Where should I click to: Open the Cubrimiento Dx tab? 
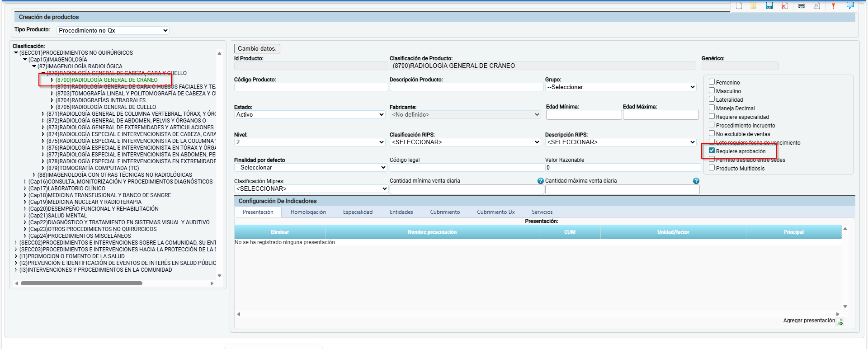[x=495, y=212]
